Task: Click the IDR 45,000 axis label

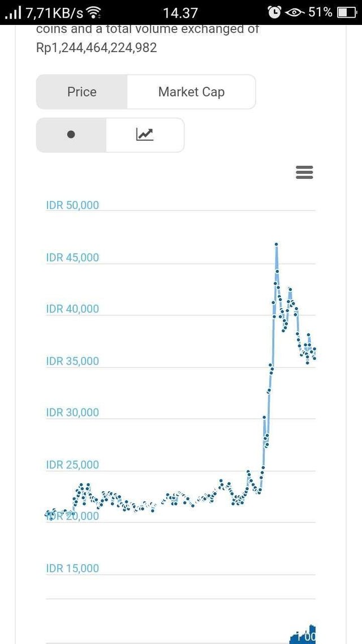Action: coord(72,257)
